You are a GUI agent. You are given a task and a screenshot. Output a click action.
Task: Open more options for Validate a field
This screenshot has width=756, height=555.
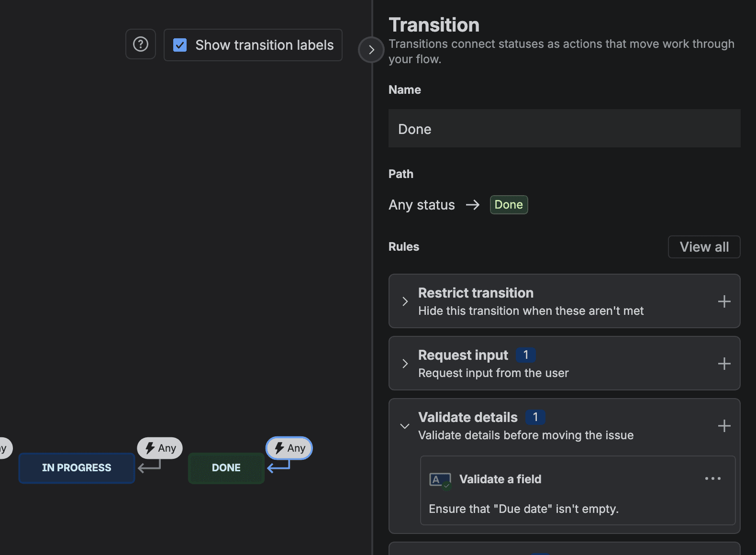click(x=713, y=478)
